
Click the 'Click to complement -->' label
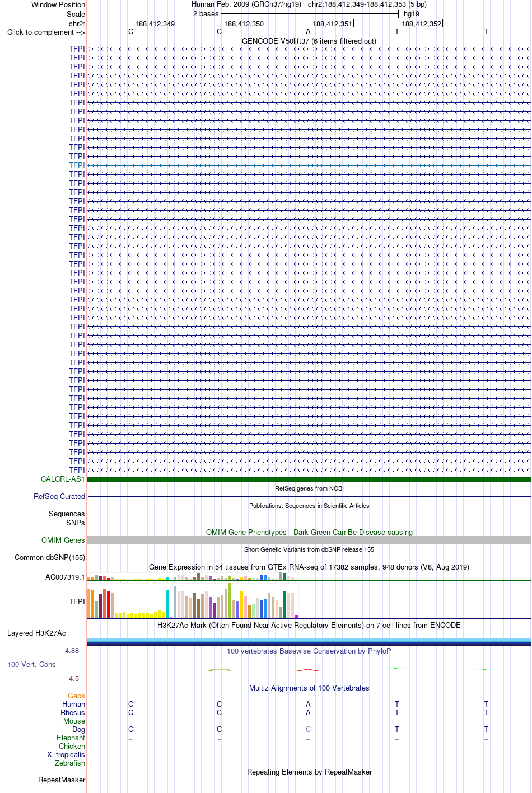[x=46, y=32]
